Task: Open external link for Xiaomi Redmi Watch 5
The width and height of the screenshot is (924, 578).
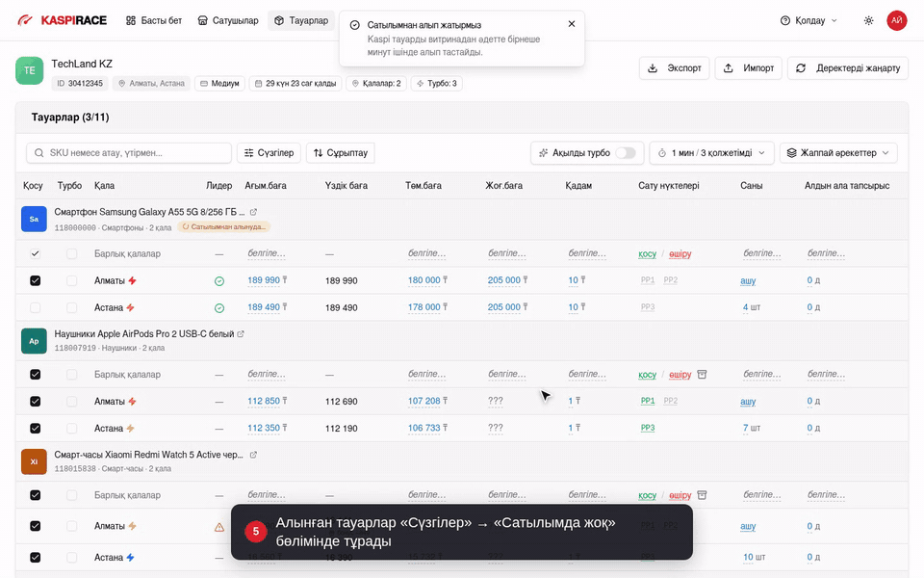Action: coord(253,455)
